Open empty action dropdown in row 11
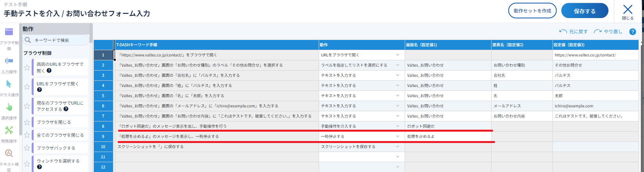The image size is (644, 172). [398, 157]
